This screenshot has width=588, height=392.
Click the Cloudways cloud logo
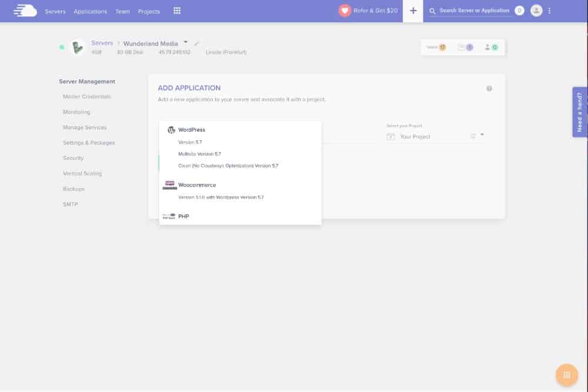[25, 11]
